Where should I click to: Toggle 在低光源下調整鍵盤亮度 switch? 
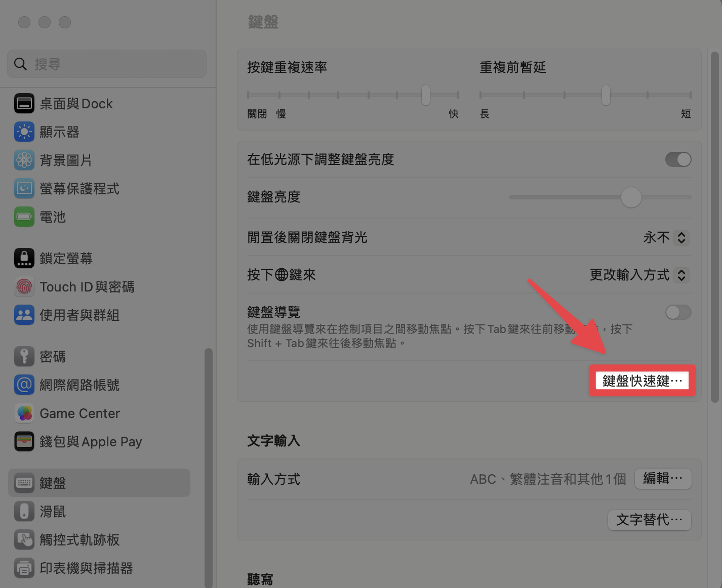[x=678, y=159]
